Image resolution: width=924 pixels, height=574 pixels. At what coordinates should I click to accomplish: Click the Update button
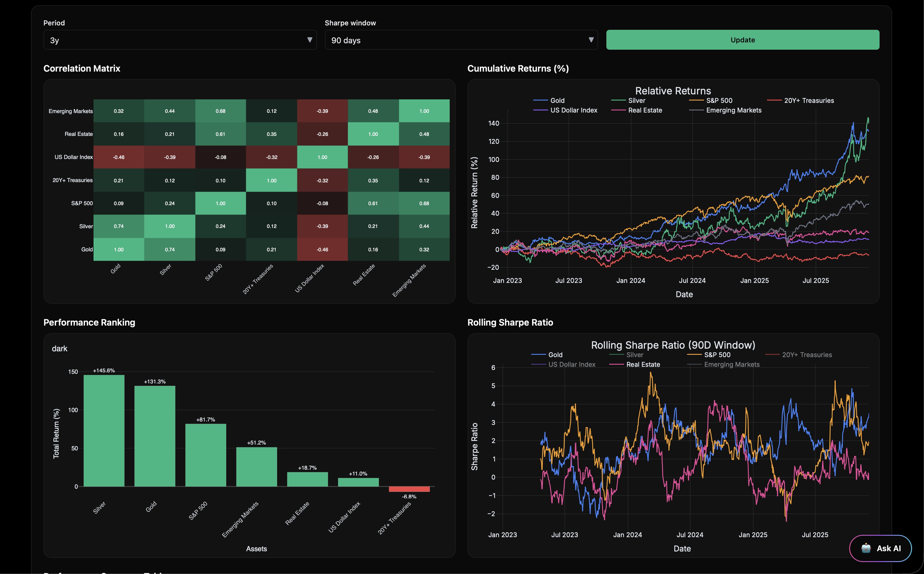[x=742, y=39]
